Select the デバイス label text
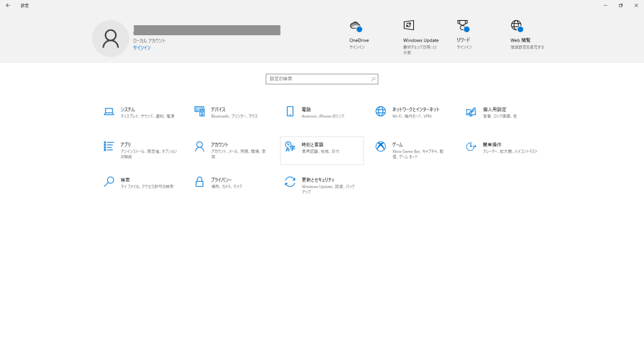 pos(218,109)
